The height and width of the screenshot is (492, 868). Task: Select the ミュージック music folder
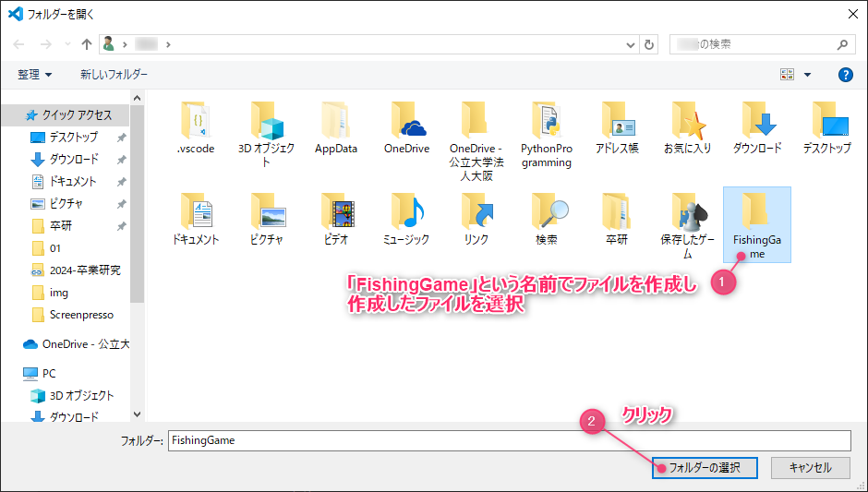[x=406, y=210]
